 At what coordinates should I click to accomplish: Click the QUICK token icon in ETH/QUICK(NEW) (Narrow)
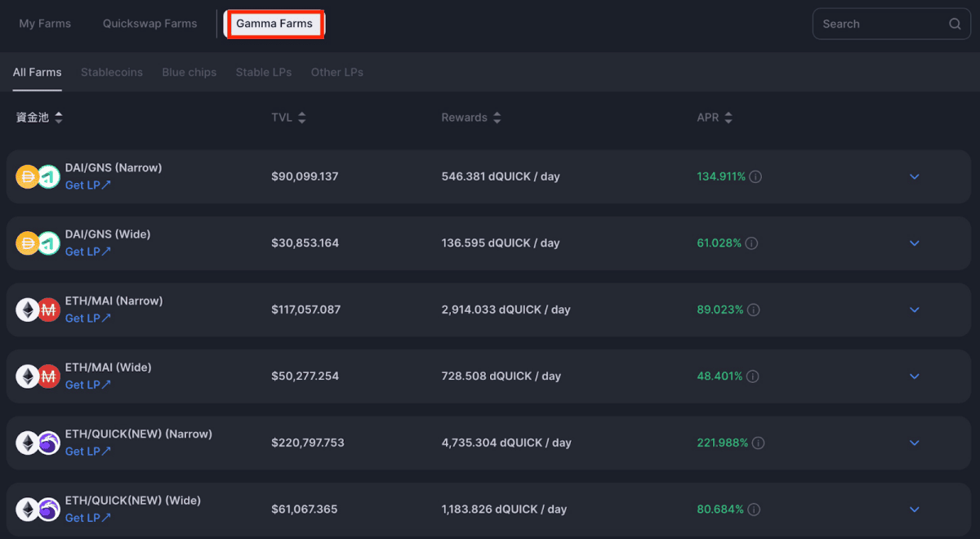(49, 443)
